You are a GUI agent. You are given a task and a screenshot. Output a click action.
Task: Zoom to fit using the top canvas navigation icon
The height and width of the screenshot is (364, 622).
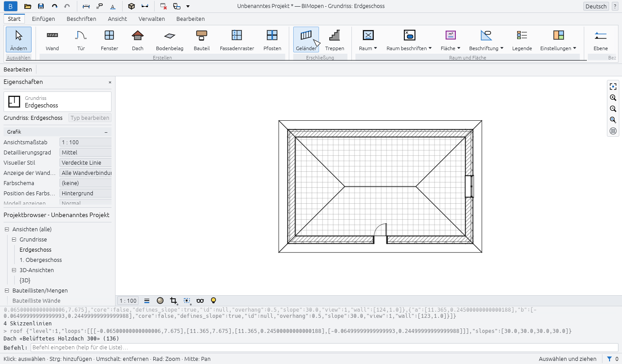click(x=613, y=87)
